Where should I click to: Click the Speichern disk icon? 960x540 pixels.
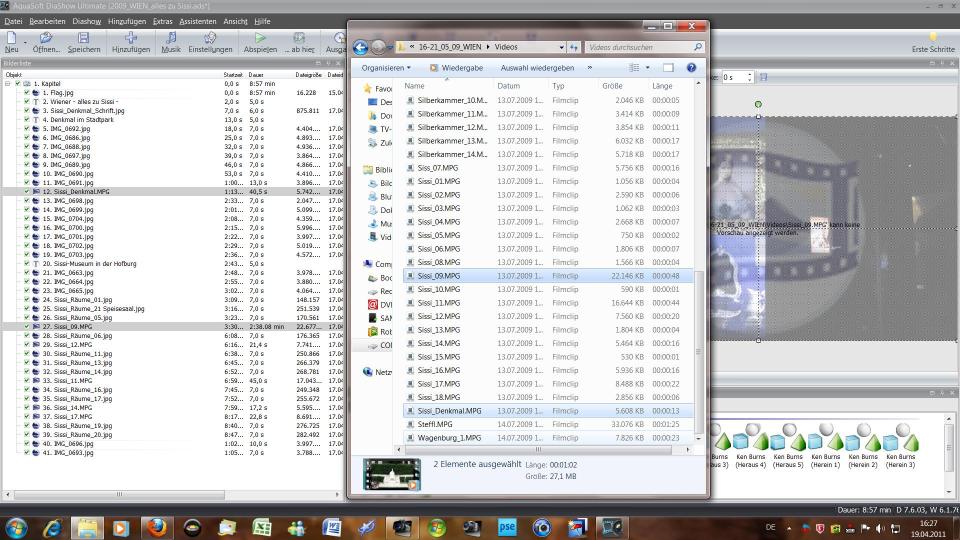(x=84, y=38)
